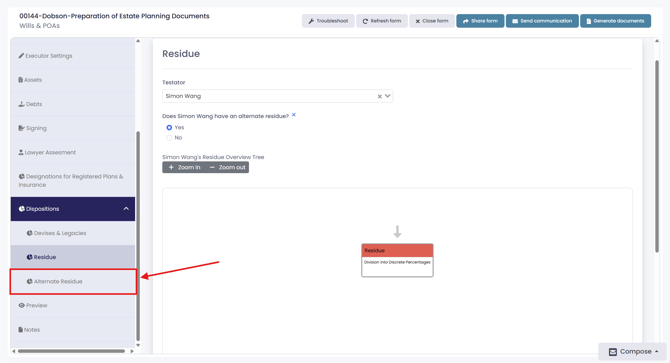Select No for alternate residue

point(169,138)
